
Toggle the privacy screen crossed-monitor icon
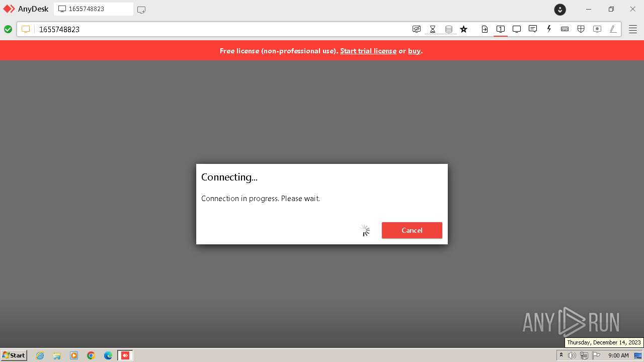click(x=417, y=29)
